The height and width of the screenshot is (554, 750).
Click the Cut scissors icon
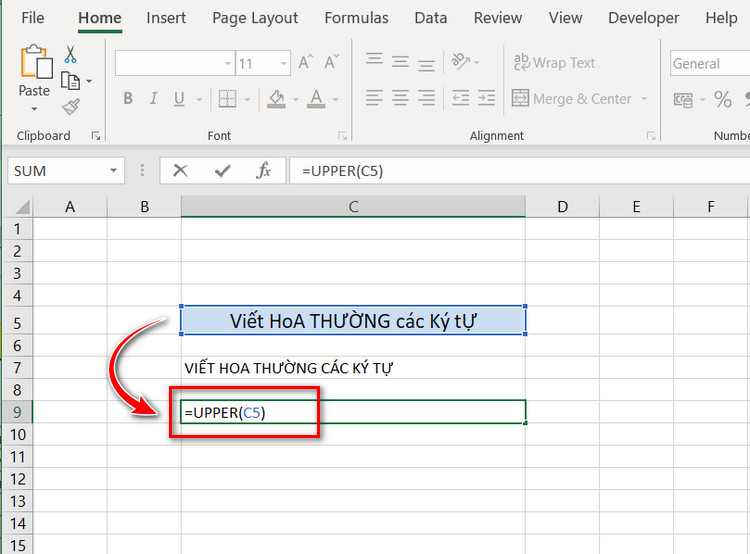pos(70,54)
